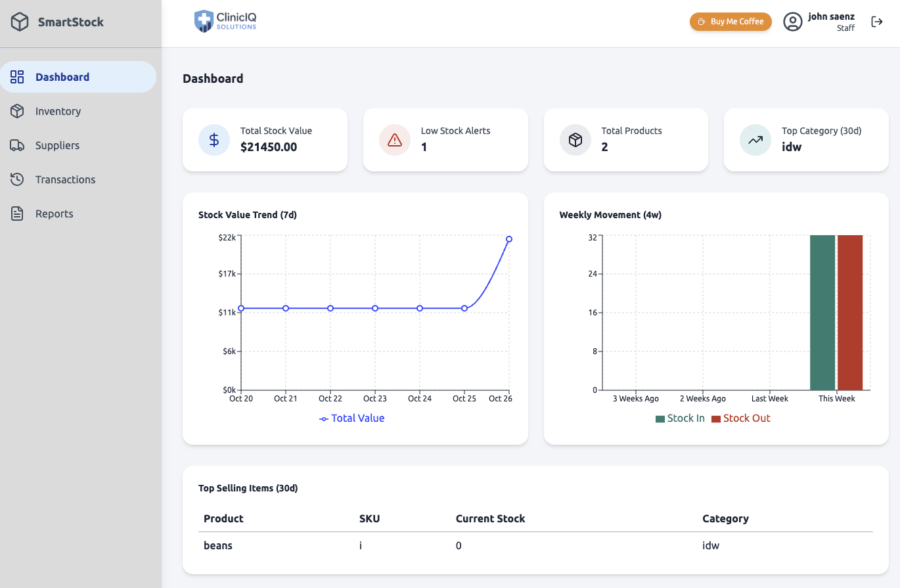Select the beans row in Top Selling Items
Screen dimensions: 900x588
point(218,545)
